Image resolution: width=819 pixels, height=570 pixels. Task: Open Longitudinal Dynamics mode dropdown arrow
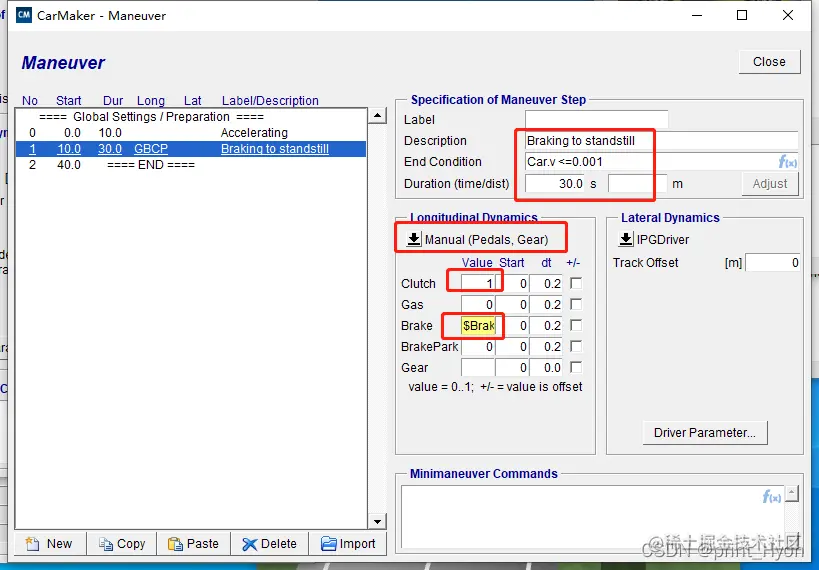(414, 239)
